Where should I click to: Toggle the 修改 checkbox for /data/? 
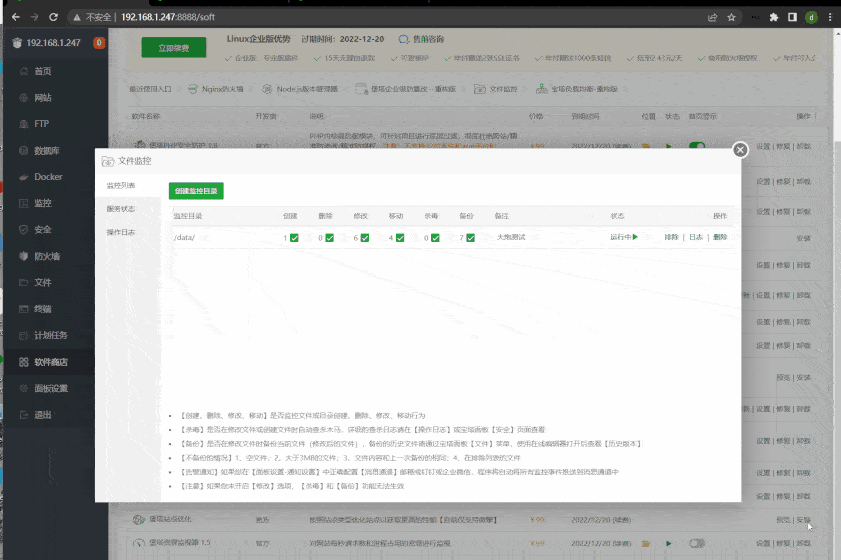coord(365,238)
